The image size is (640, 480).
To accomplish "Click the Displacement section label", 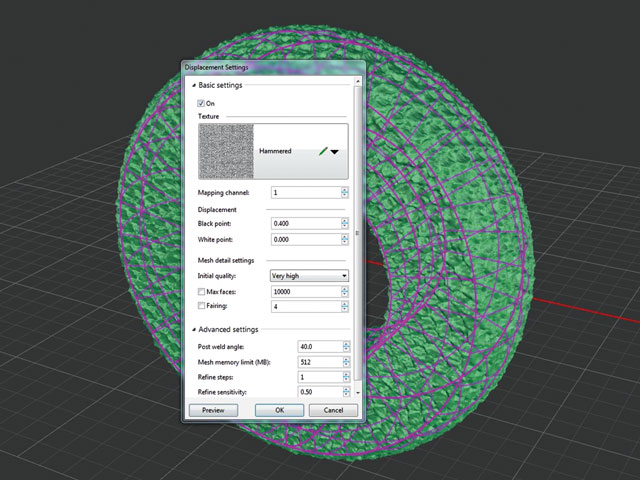I will tap(217, 210).
